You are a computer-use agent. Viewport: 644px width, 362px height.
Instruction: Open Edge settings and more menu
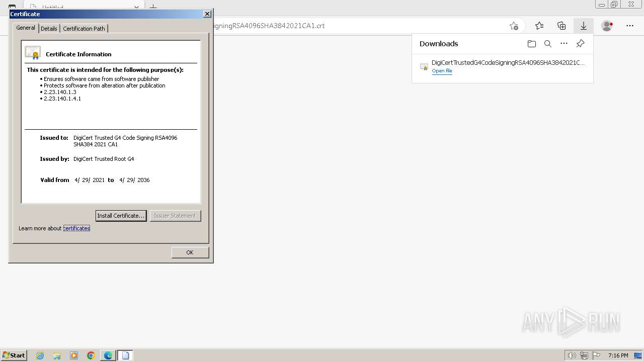pos(630,26)
